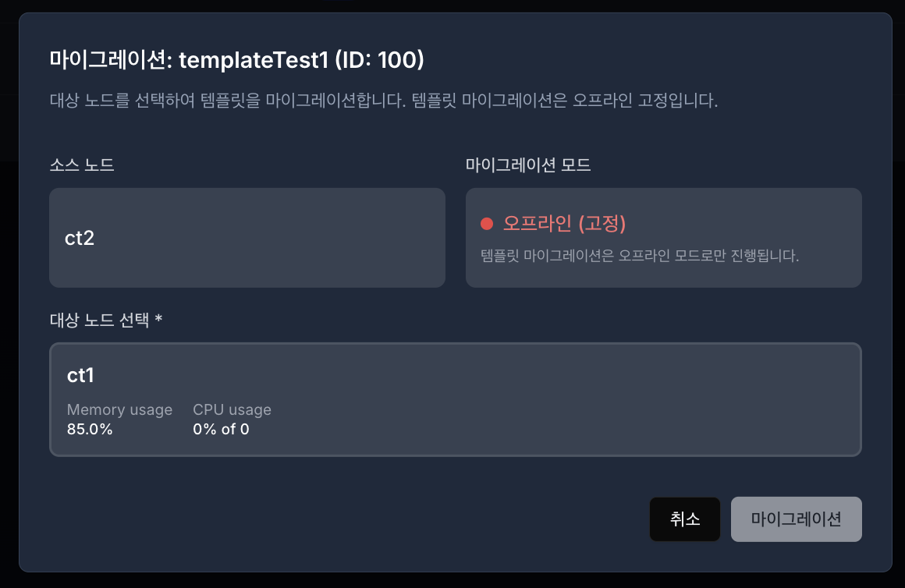Viewport: 905px width, 588px height.
Task: Click inside the target node selection panel
Action: point(455,399)
